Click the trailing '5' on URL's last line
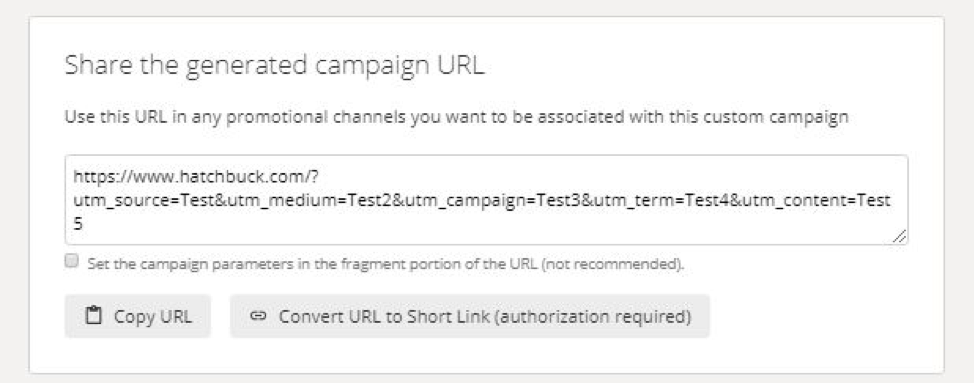This screenshot has height=383, width=974. tap(78, 224)
